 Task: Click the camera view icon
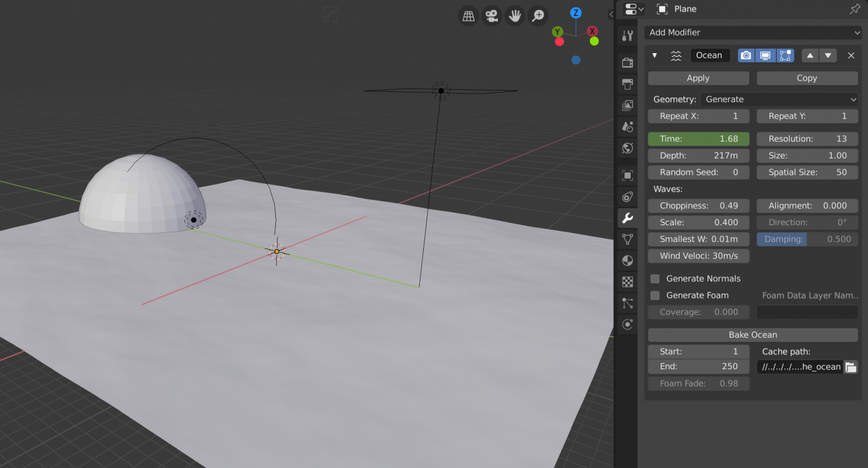492,16
